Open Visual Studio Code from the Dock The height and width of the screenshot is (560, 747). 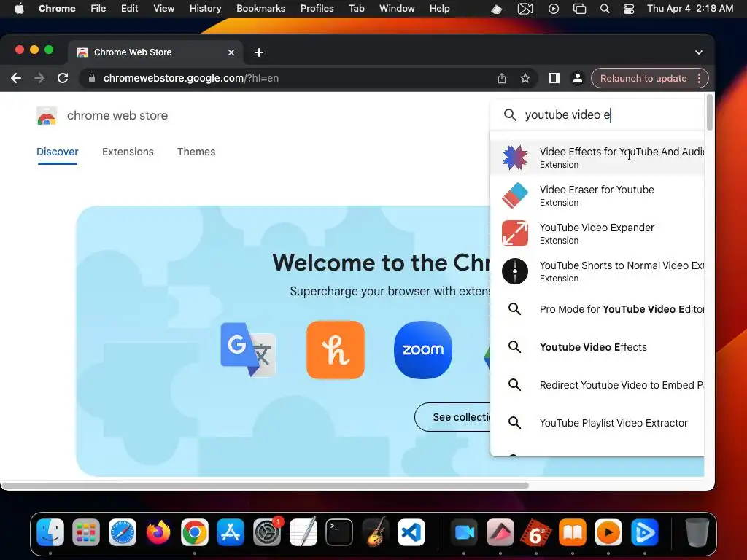(411, 532)
